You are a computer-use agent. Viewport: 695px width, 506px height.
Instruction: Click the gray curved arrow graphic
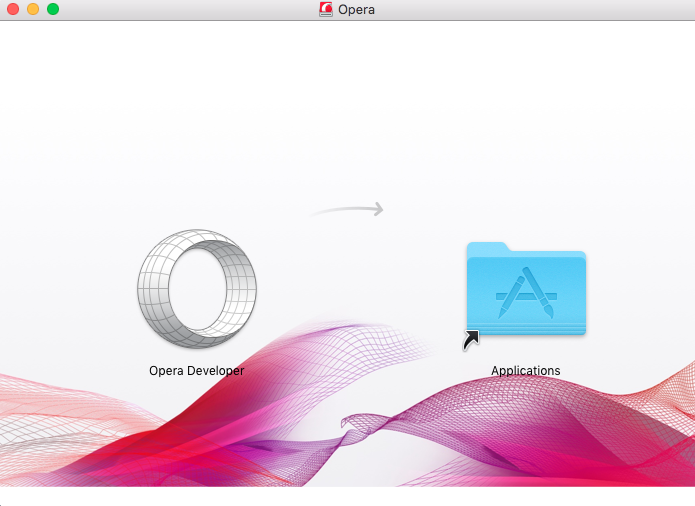pos(347,210)
